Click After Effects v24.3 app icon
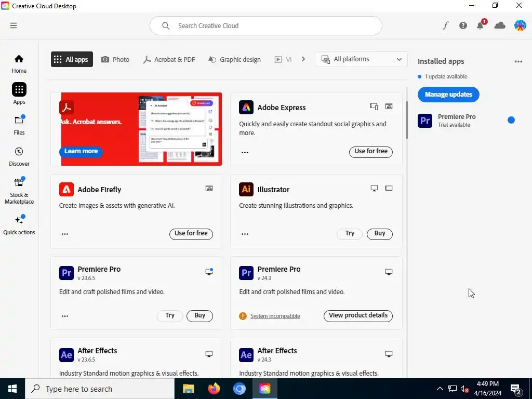 click(x=246, y=354)
